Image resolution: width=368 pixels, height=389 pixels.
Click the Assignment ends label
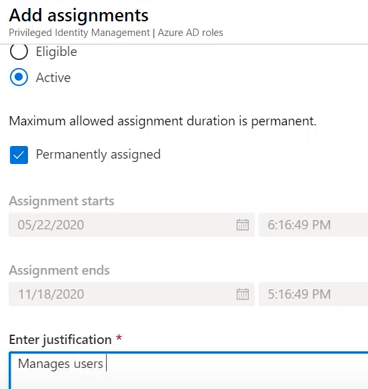59,270
